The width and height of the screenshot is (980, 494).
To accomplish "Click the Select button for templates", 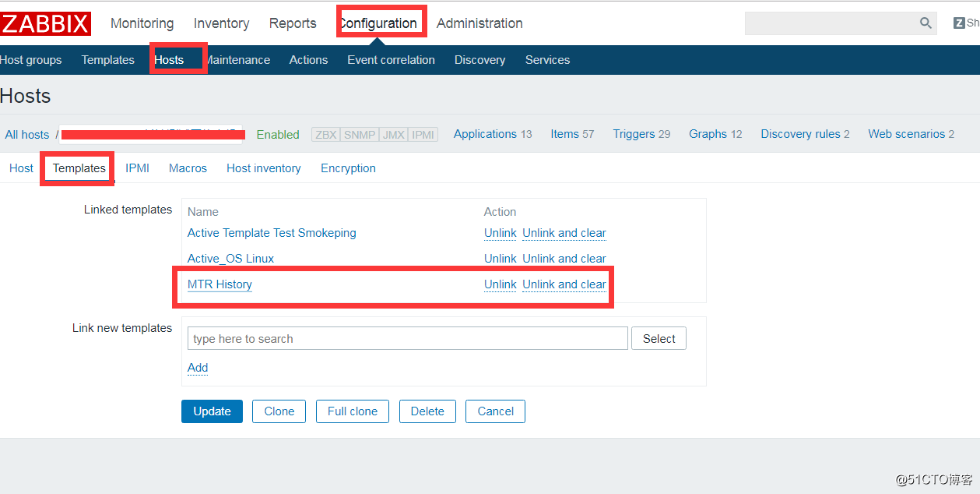I will [x=659, y=338].
